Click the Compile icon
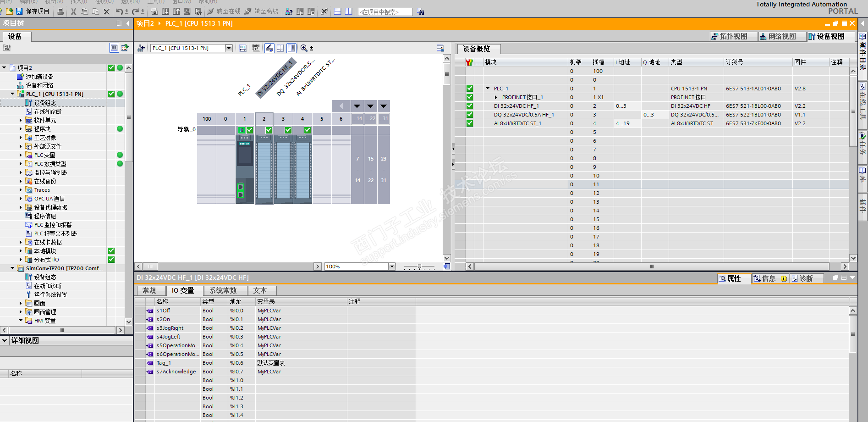 point(154,11)
